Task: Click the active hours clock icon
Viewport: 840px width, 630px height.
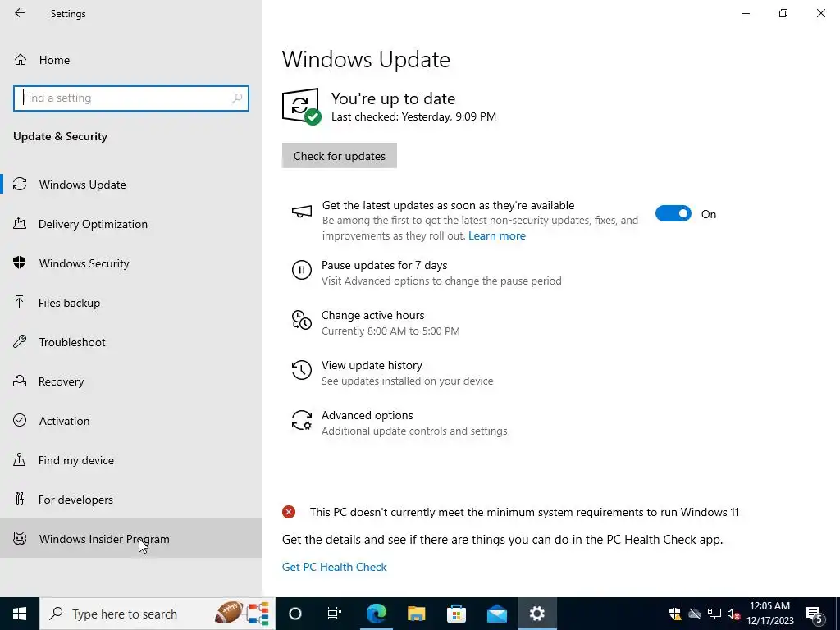Action: [302, 320]
